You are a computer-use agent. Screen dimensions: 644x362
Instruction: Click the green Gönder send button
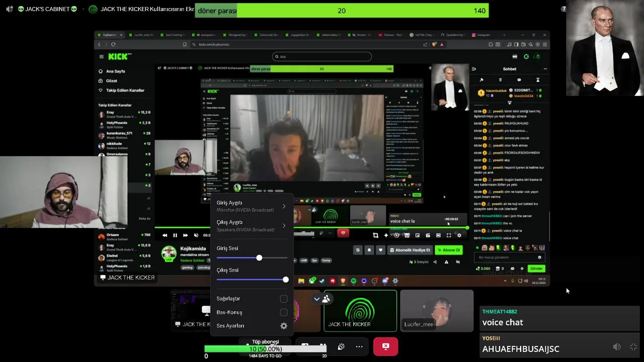point(536,268)
